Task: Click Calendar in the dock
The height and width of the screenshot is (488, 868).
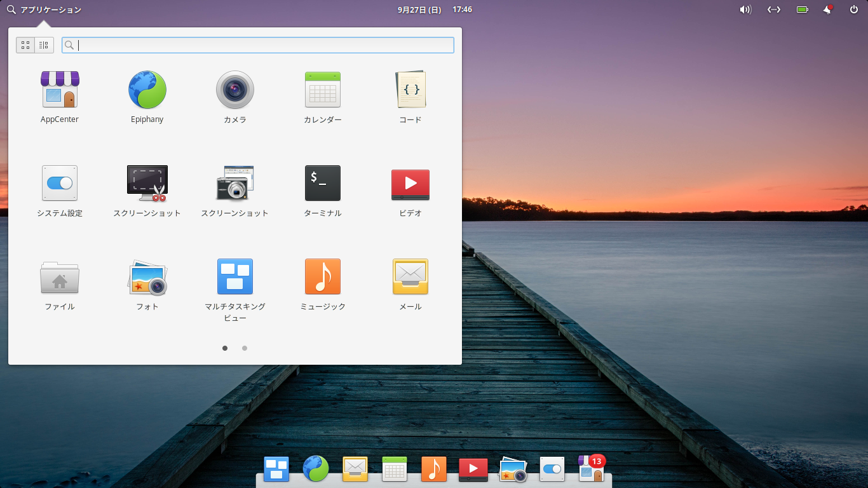Action: tap(395, 469)
